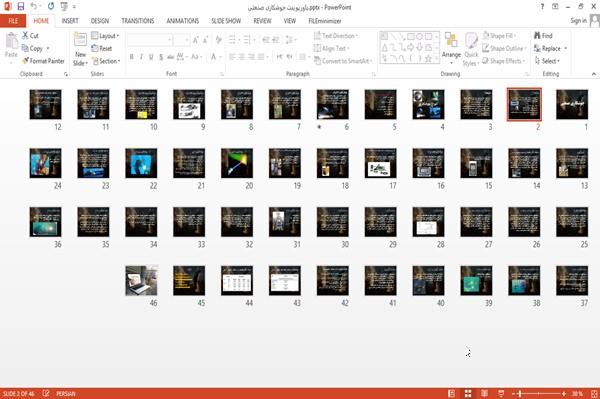Screen dimensions: 600x399
Task: Open the FILEminimizer tab
Action: (x=325, y=21)
